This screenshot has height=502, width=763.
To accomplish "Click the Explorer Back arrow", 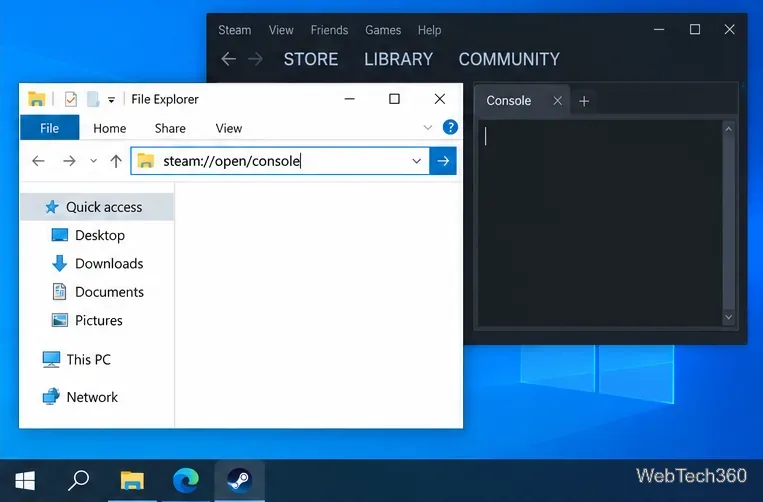I will (x=38, y=161).
